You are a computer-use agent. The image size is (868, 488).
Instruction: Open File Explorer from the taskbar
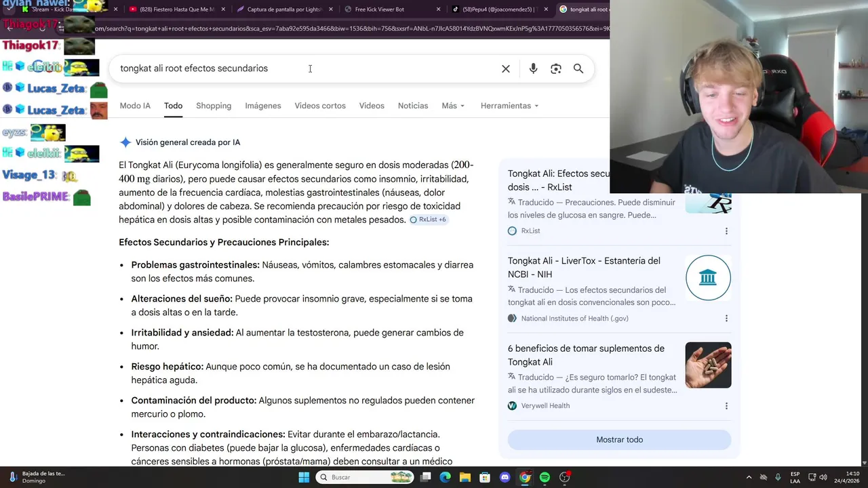pos(465,477)
